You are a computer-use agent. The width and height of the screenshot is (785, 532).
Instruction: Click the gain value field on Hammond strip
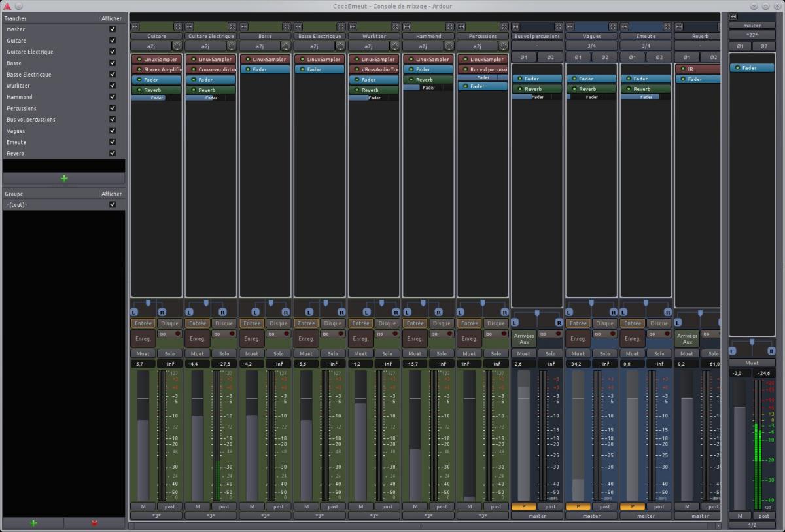point(414,364)
